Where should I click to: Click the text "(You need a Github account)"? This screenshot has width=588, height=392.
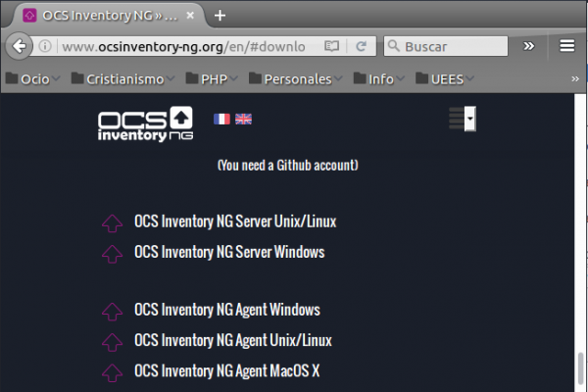(x=287, y=165)
